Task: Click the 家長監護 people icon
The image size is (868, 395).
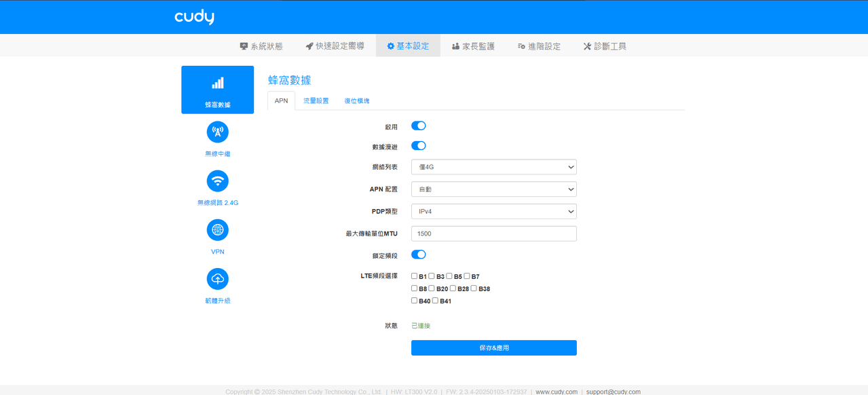Action: point(456,46)
